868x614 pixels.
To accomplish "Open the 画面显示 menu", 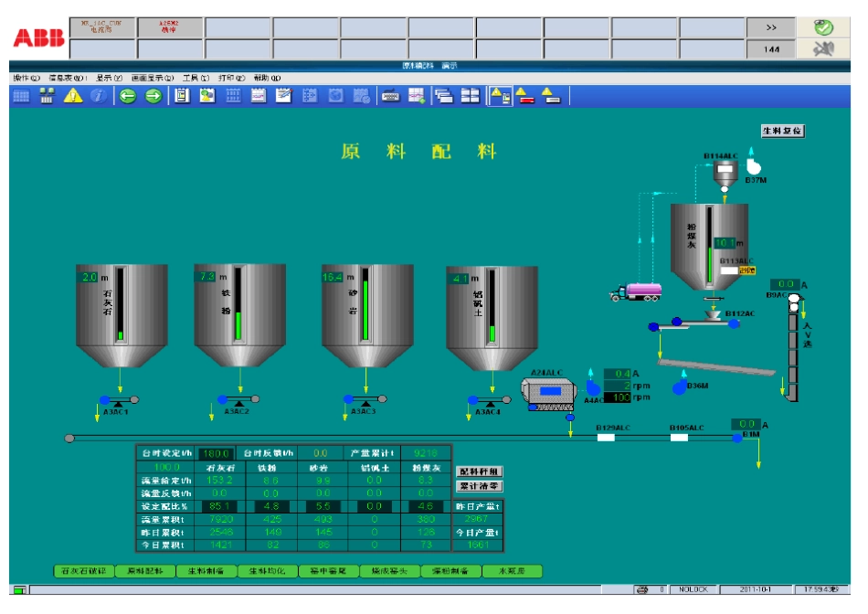I will tap(153, 78).
